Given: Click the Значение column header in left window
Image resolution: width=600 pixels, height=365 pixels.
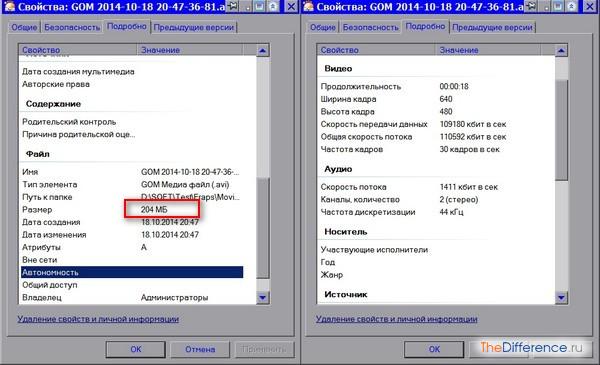Looking at the screenshot, I should 190,50.
